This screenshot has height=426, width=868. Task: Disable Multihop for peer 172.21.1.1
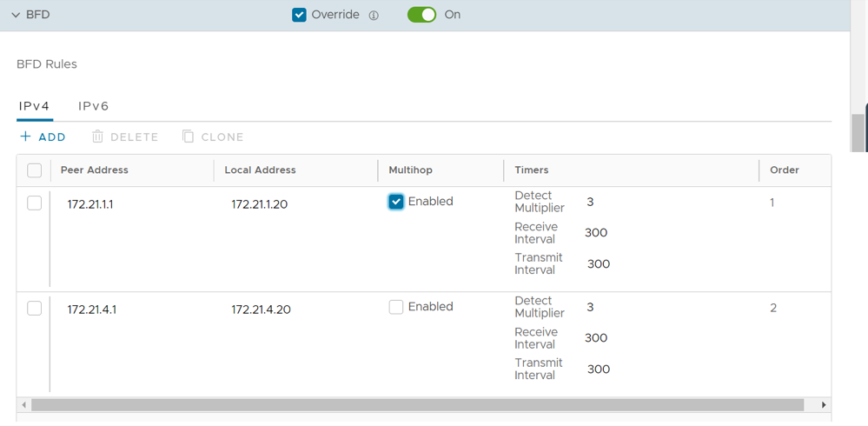click(x=396, y=202)
